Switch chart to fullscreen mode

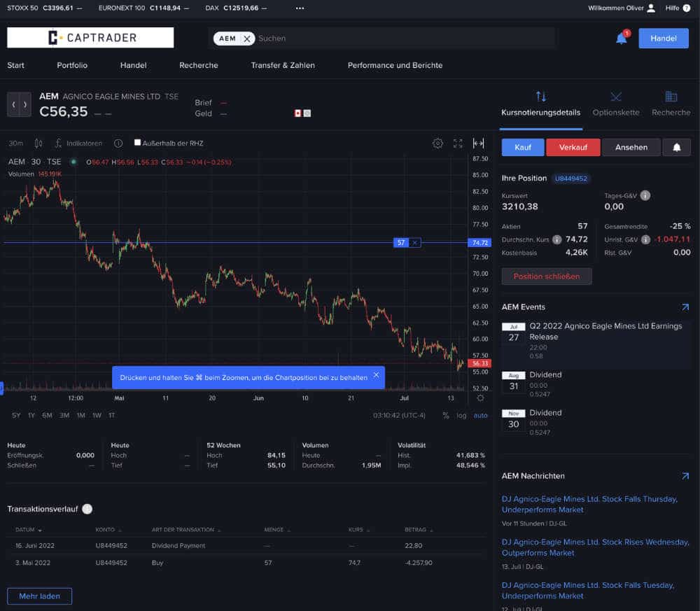(458, 143)
